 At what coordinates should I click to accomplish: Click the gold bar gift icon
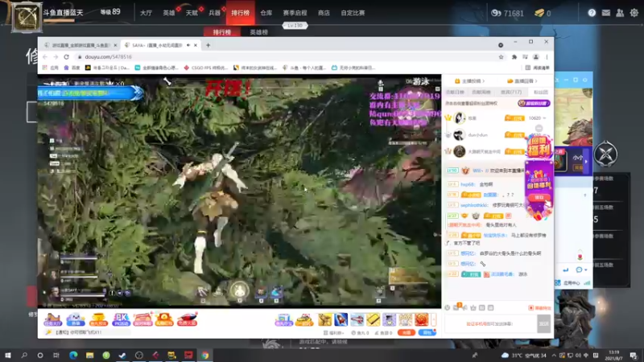click(373, 319)
